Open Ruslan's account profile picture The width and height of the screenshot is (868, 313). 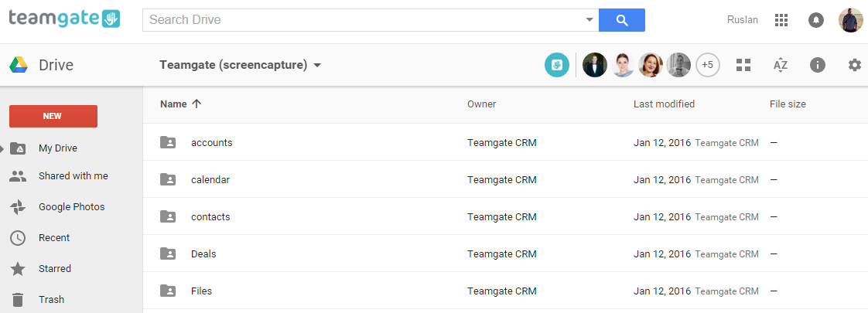click(851, 20)
